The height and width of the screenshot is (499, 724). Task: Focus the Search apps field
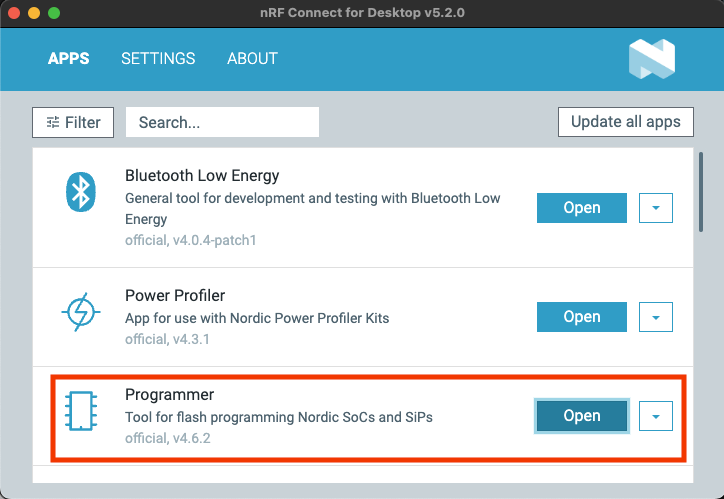222,122
